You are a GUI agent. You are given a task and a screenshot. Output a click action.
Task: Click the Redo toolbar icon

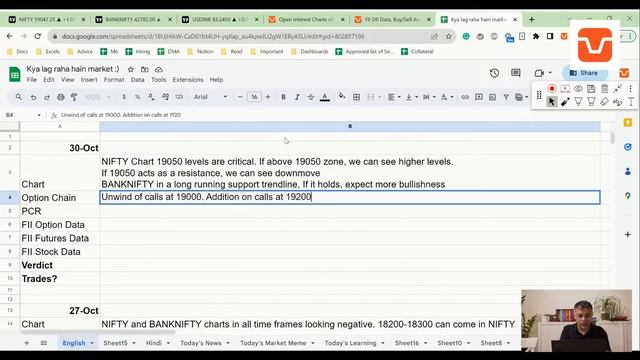pyautogui.click(x=47, y=97)
